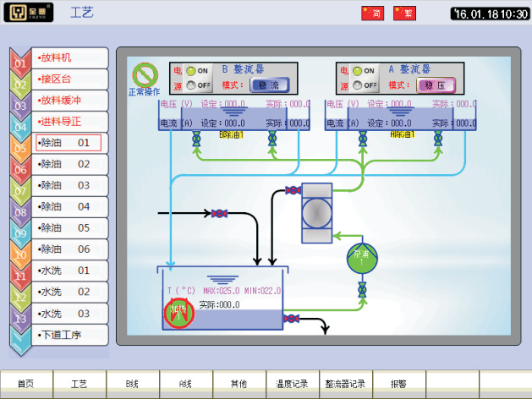Click the valve below the green pump

click(x=362, y=290)
